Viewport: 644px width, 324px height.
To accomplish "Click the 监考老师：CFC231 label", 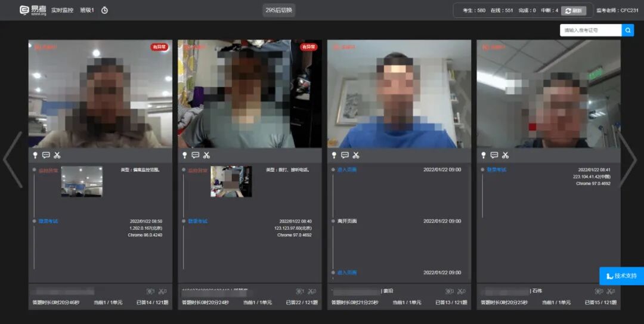I will [x=617, y=11].
